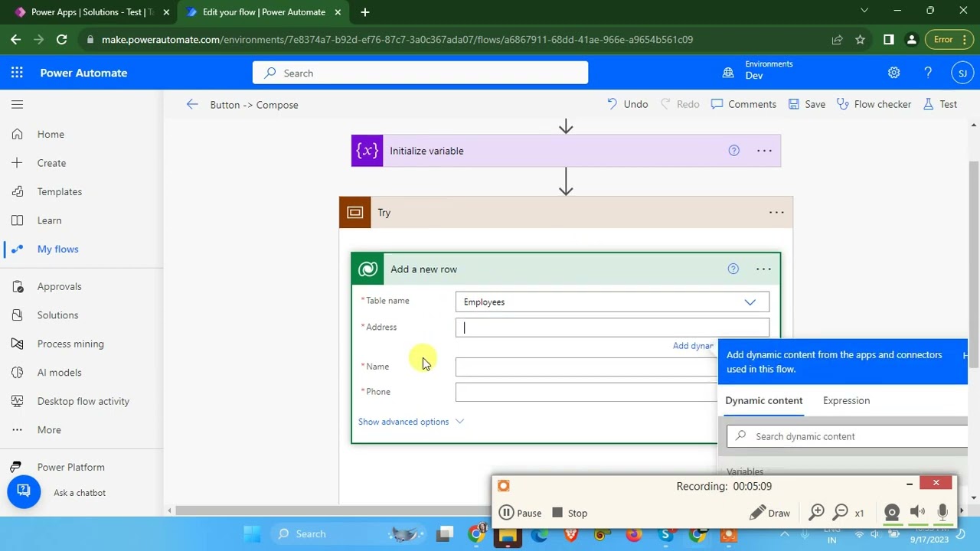Collapse the left navigation hamburger menu

(17, 105)
